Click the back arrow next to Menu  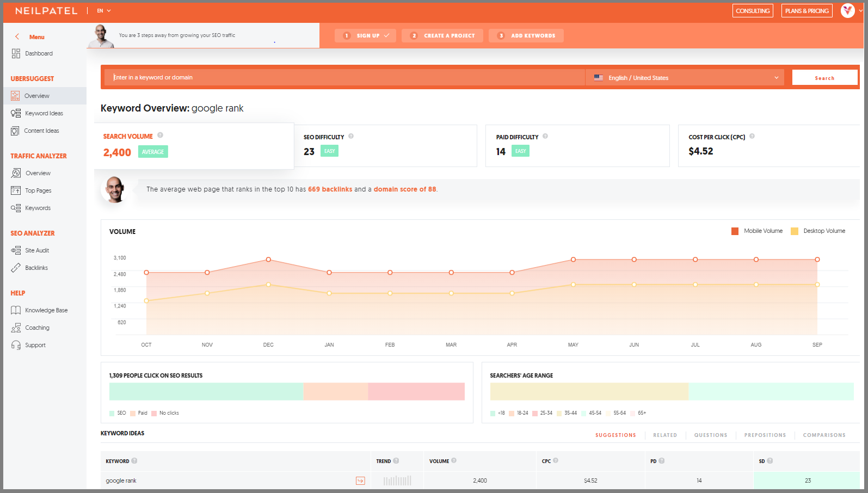coord(17,36)
